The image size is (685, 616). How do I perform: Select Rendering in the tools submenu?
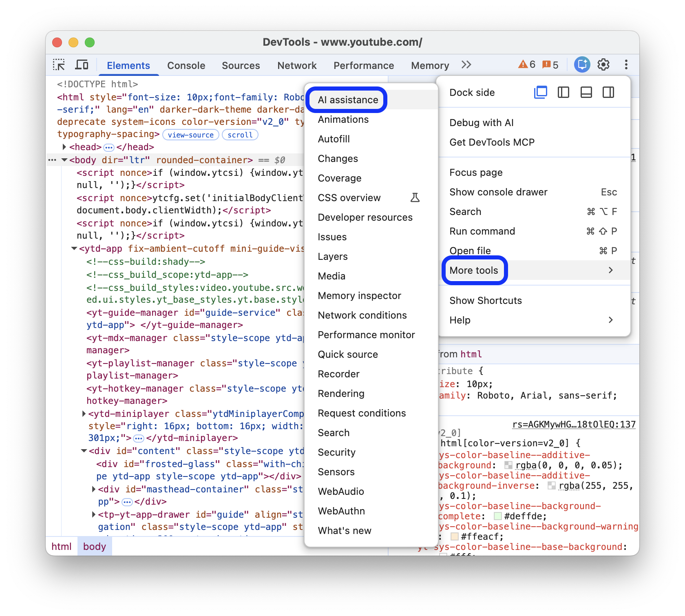[x=371, y=394]
